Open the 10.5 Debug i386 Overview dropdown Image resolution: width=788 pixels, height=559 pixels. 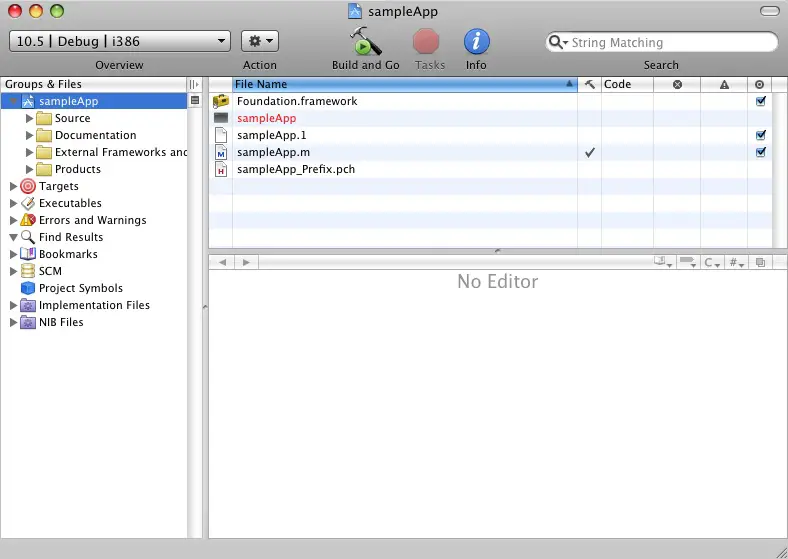click(120, 41)
